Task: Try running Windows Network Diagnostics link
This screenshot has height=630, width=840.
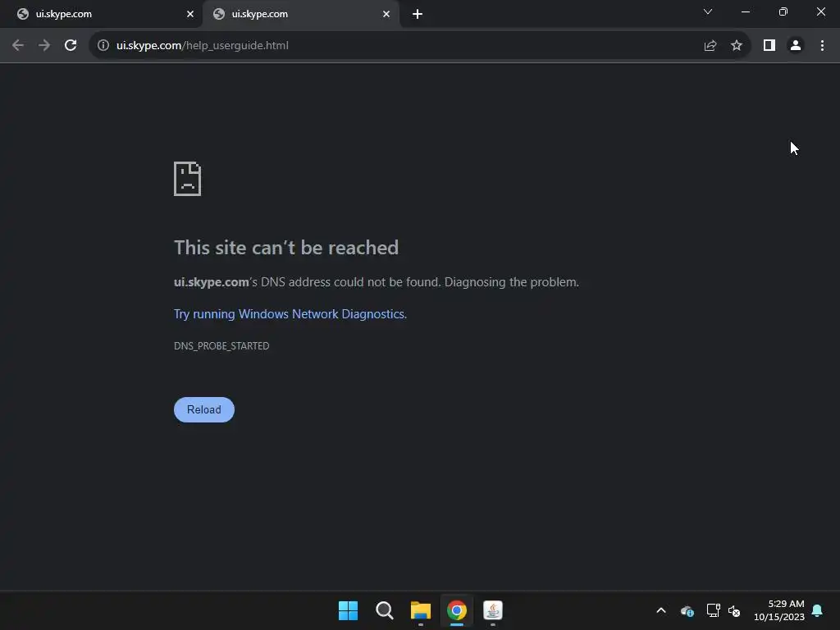Action: click(290, 314)
